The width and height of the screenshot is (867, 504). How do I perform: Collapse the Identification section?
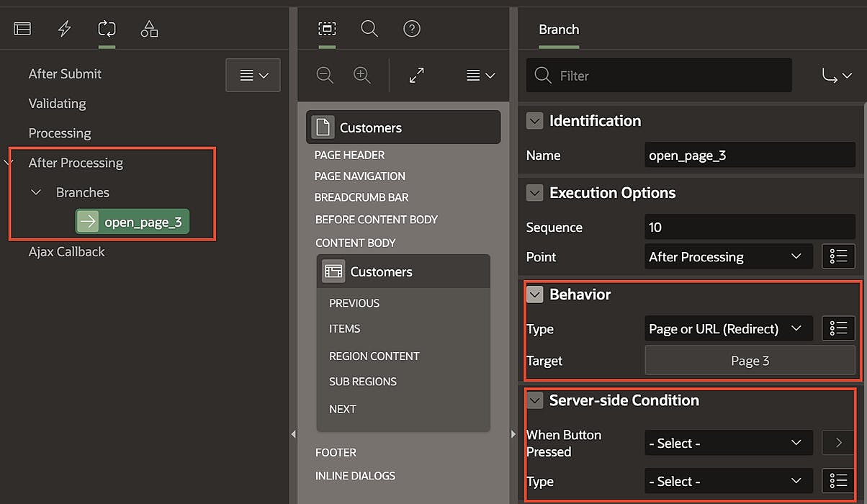[534, 121]
